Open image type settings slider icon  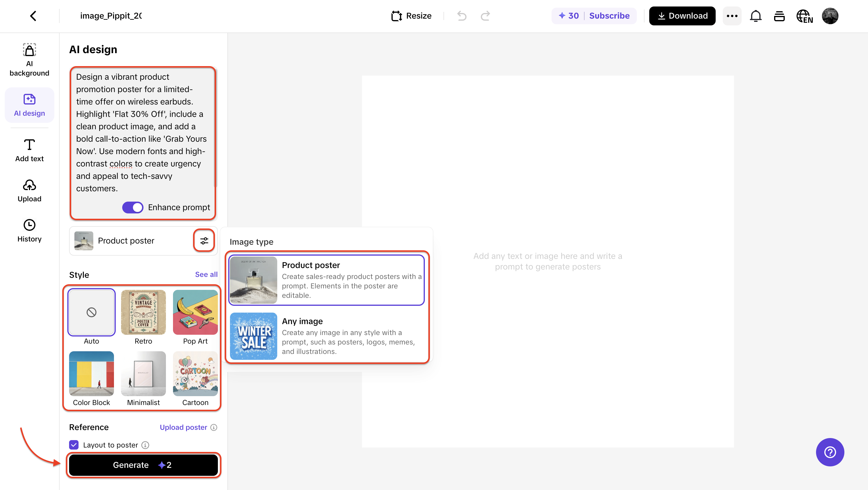(x=204, y=241)
